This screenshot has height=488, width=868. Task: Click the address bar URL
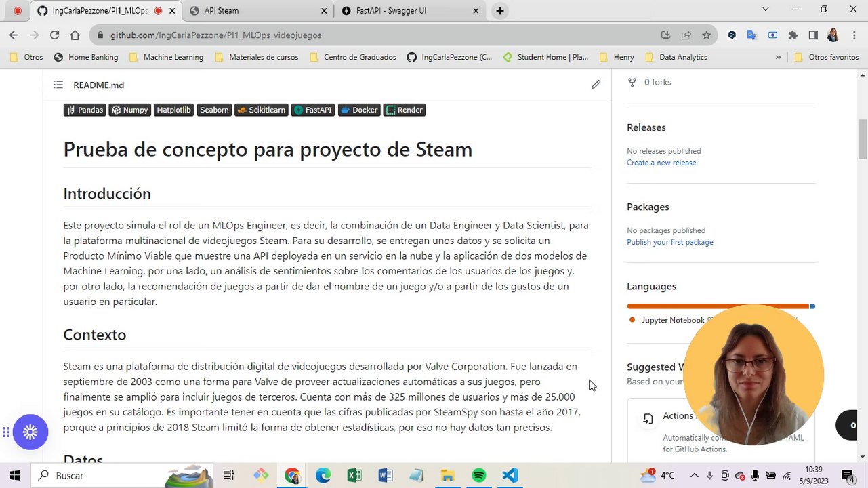tap(215, 35)
